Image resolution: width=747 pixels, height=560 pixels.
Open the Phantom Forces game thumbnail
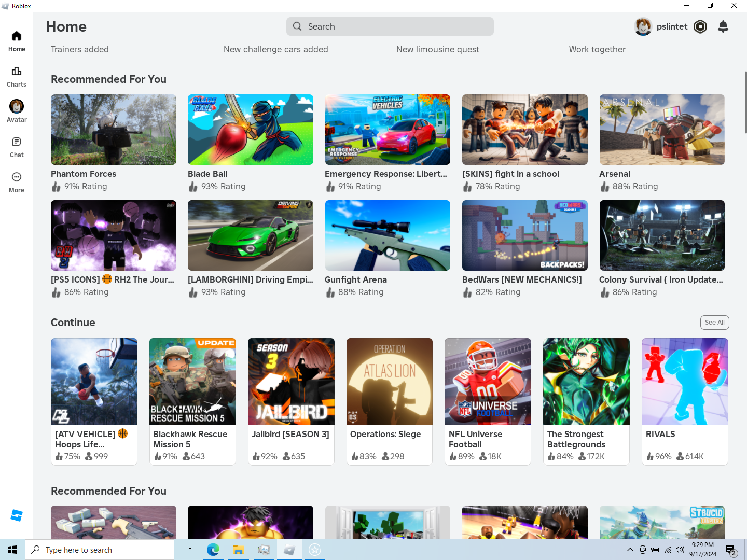(x=114, y=130)
